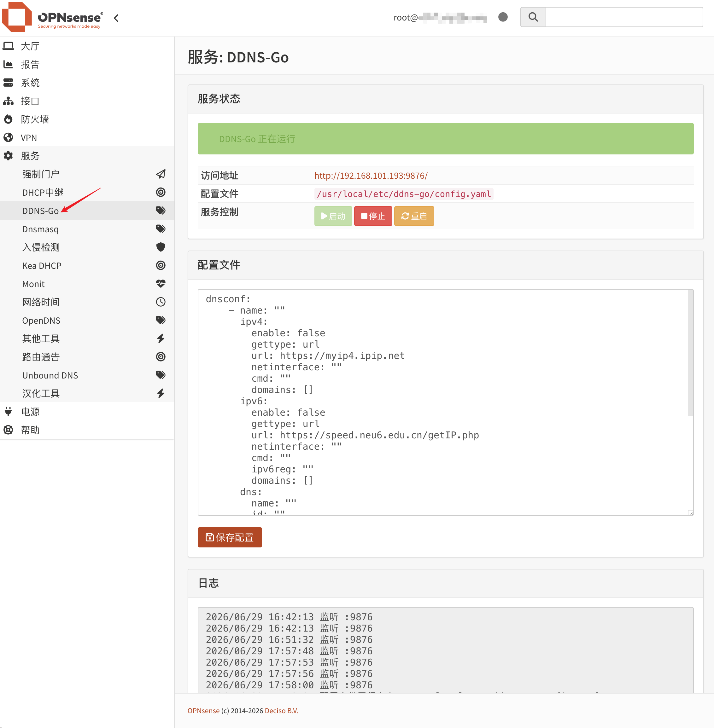Click the bolt icon beside 汉化工具

tap(161, 393)
